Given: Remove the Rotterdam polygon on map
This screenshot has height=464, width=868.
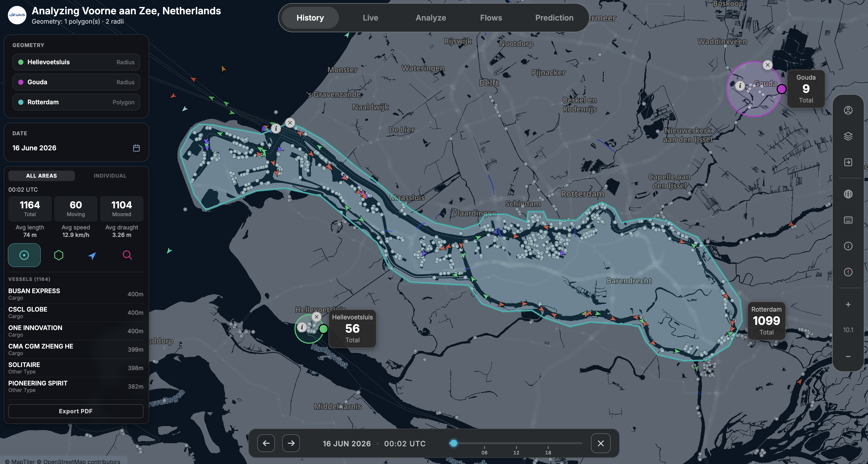Looking at the screenshot, I should pyautogui.click(x=290, y=123).
